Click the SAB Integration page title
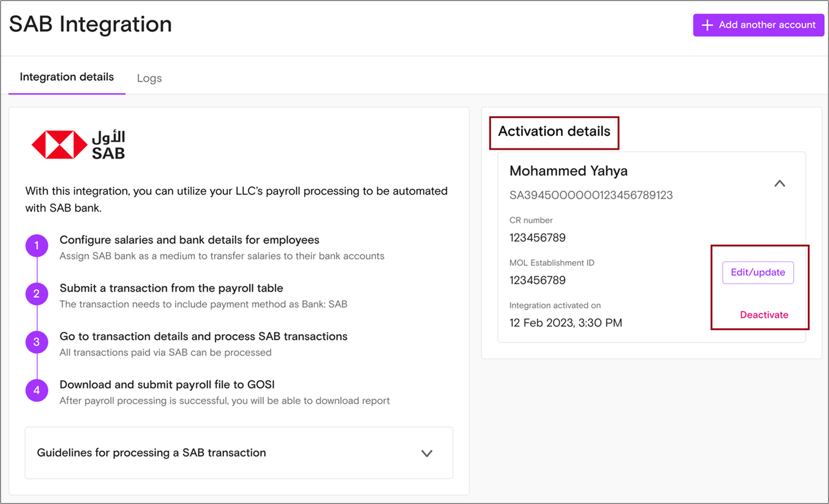Screen dimensions: 829x504 (90, 24)
